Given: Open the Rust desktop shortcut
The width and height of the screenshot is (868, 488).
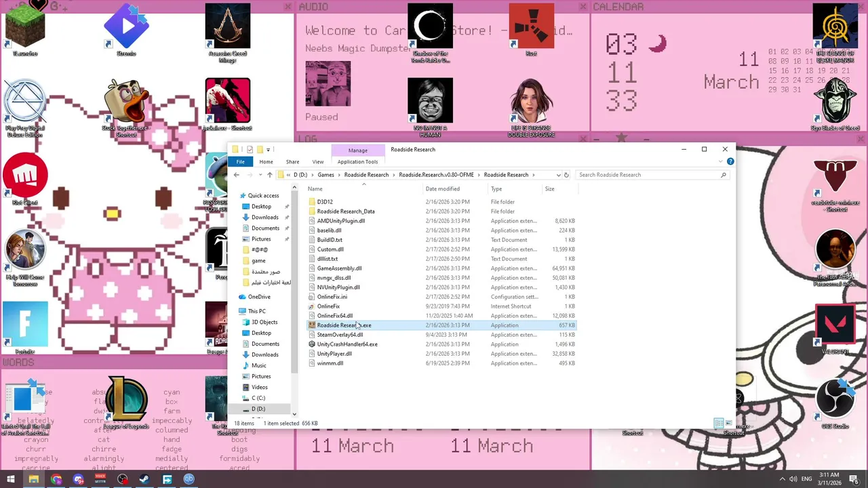Looking at the screenshot, I should [532, 30].
